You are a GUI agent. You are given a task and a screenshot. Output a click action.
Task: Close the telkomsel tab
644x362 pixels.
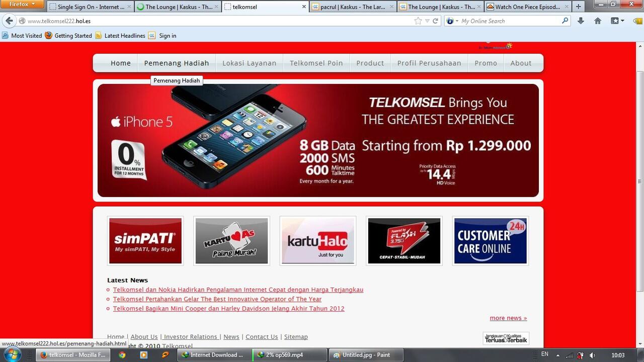304,7
